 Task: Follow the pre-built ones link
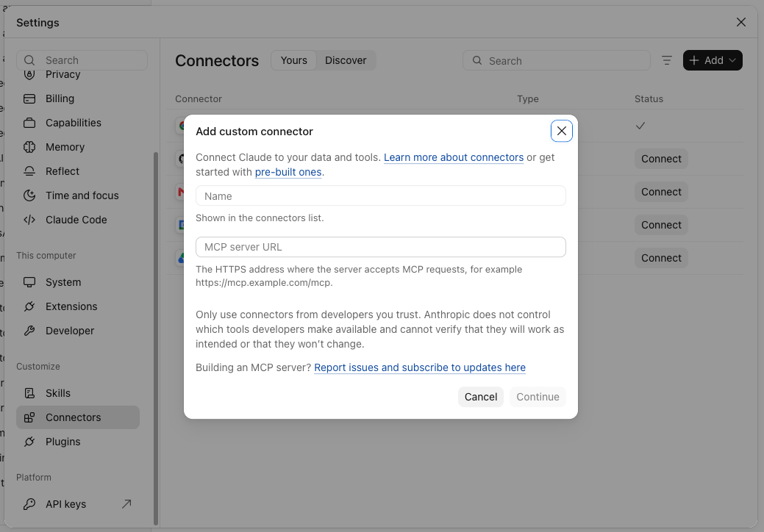[x=288, y=172]
